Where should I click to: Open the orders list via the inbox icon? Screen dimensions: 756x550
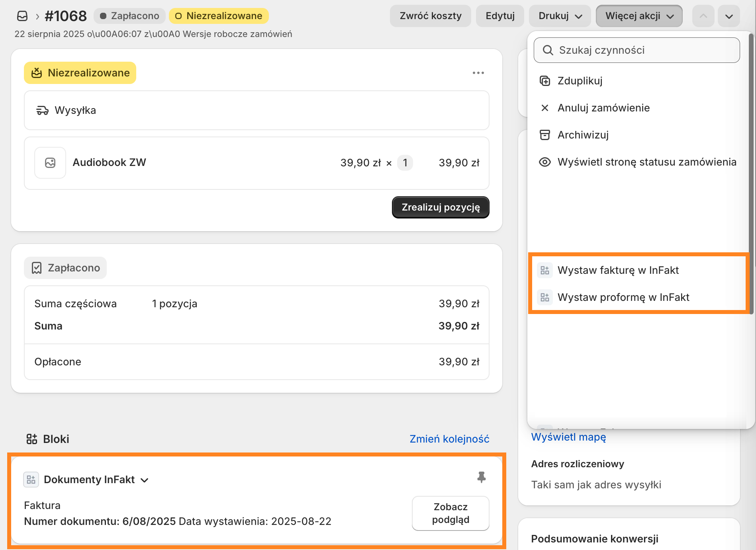coord(22,16)
